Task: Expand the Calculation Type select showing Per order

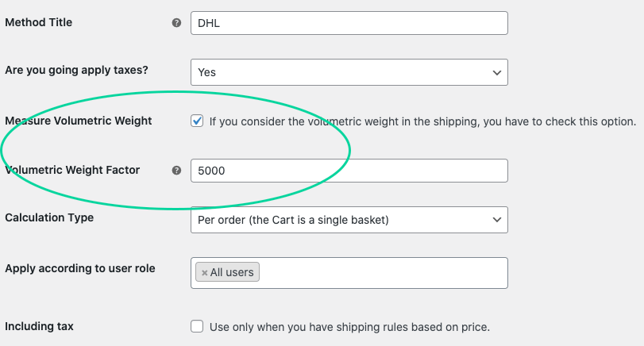Action: point(349,220)
